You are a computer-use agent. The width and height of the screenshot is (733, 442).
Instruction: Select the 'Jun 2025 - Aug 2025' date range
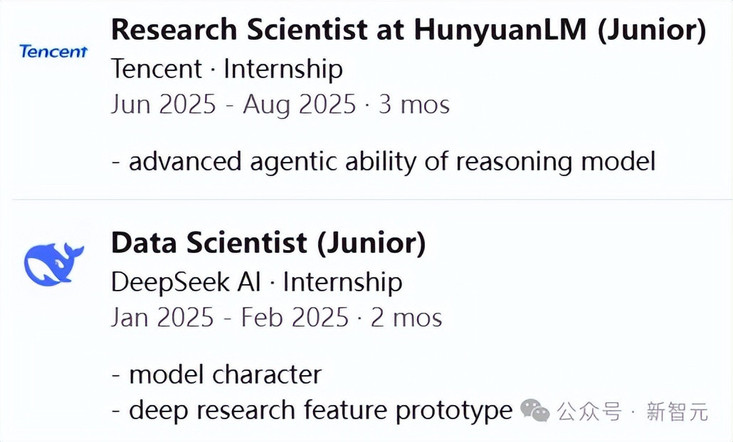click(x=234, y=104)
